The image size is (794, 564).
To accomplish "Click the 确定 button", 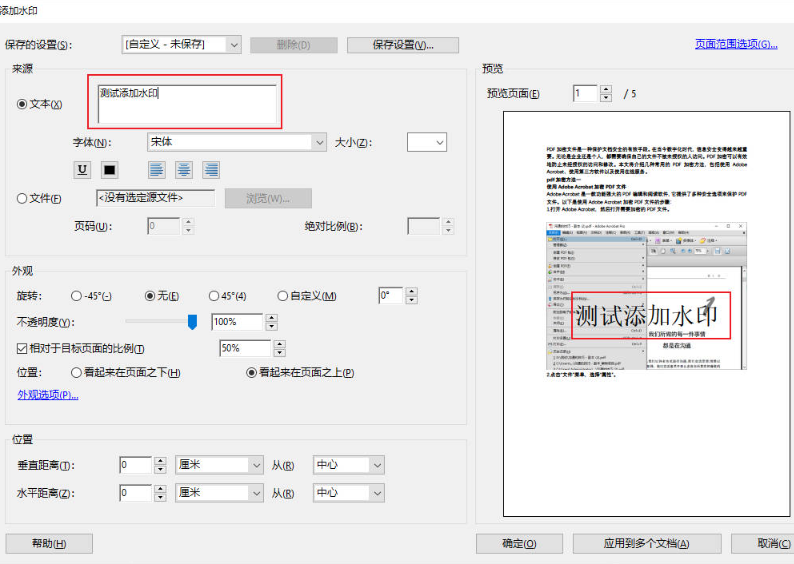I will [519, 544].
